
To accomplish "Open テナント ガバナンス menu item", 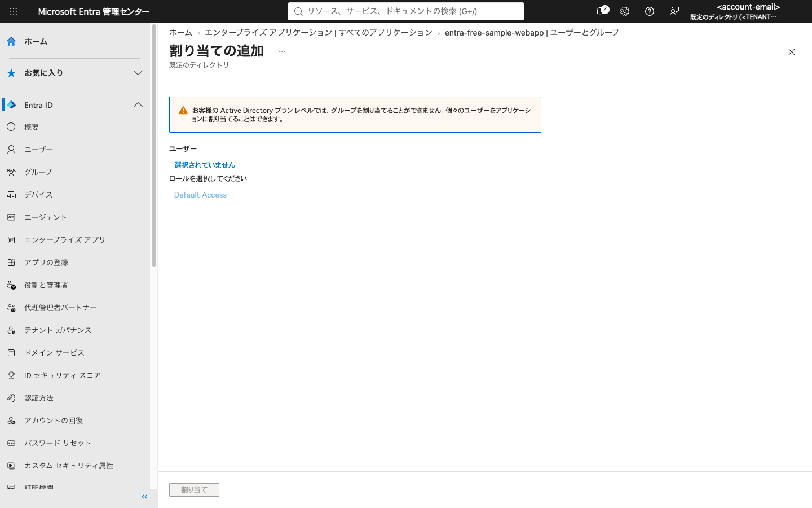I will point(58,330).
